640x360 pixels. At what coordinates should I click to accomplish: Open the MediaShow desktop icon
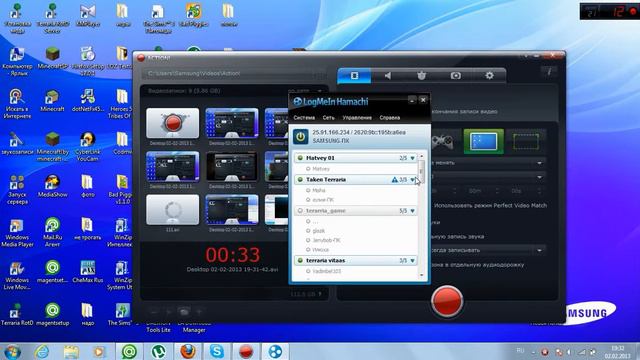point(53,187)
